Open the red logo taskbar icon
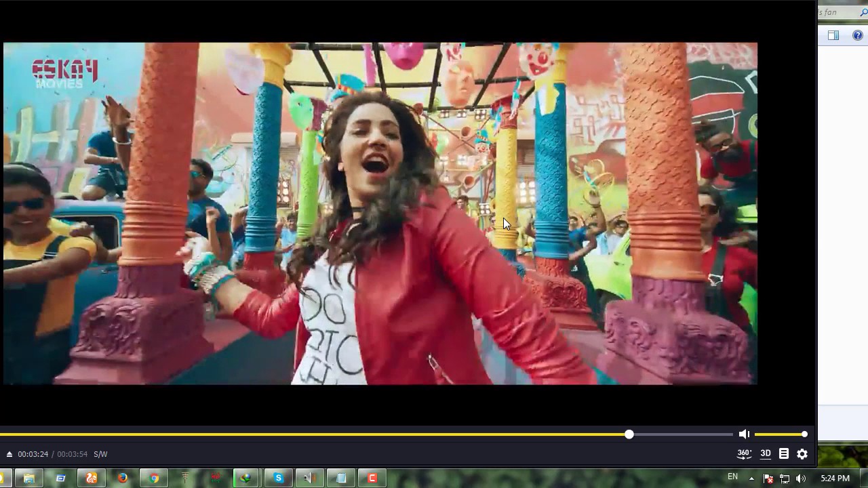The height and width of the screenshot is (488, 868). click(216, 478)
